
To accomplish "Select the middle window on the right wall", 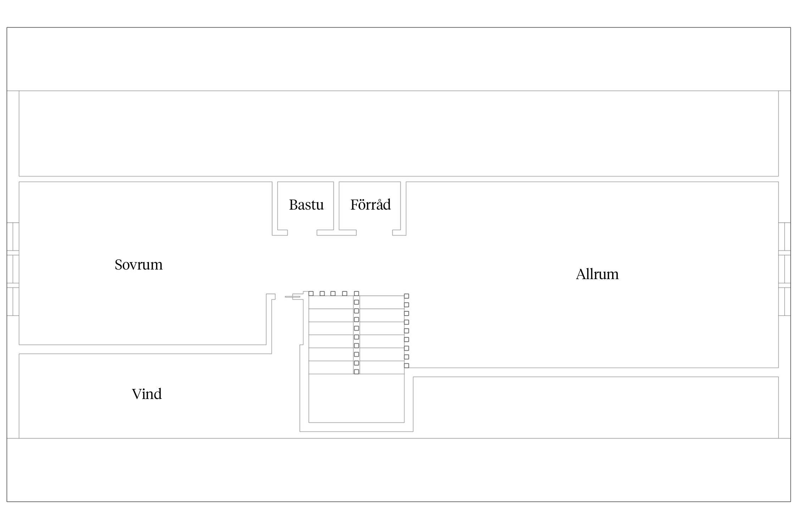I will tap(785, 269).
